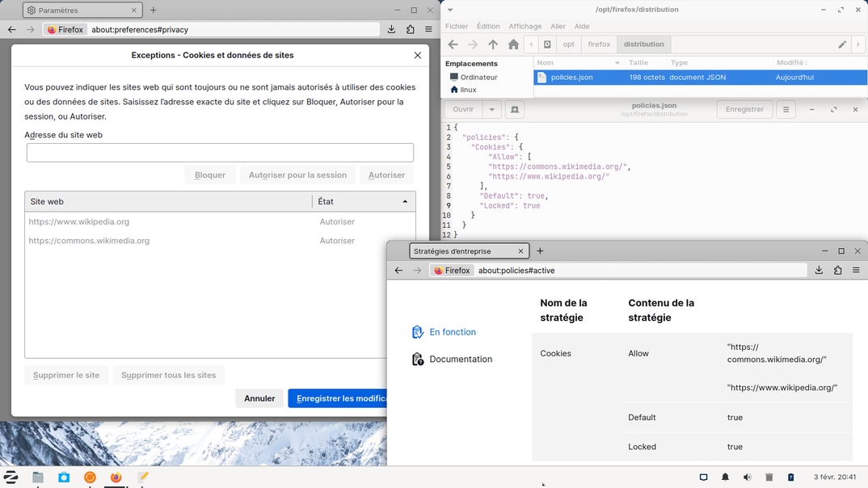The image size is (868, 488).
Task: Click the Annuler button
Action: (259, 398)
